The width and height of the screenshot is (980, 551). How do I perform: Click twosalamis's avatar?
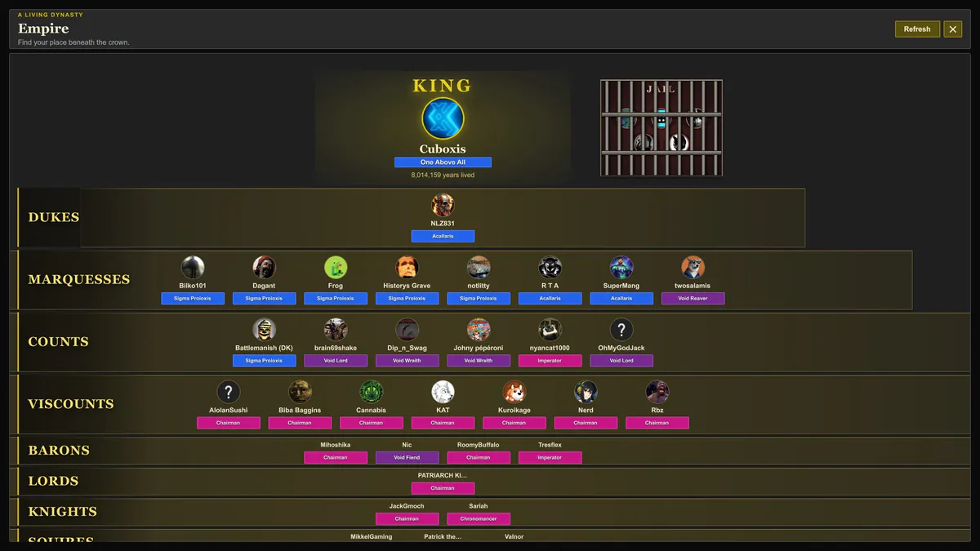point(693,267)
